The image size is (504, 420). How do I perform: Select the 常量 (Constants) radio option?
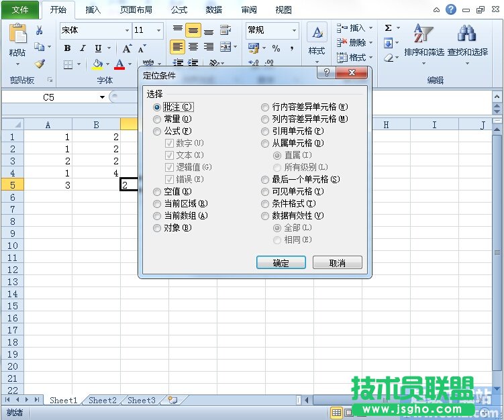pos(157,119)
